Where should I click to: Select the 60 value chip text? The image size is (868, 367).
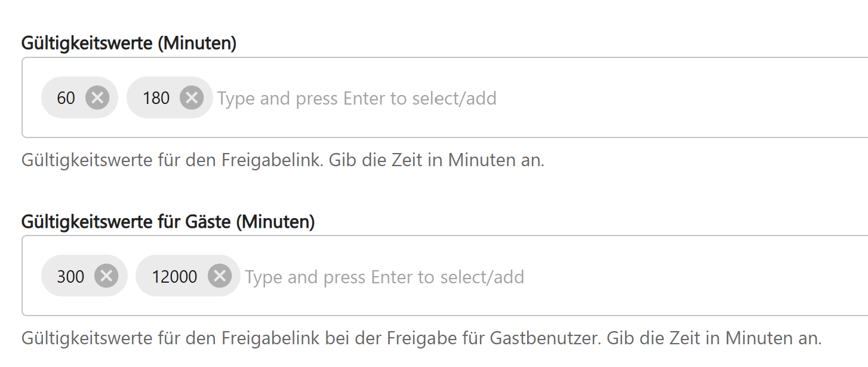[66, 97]
